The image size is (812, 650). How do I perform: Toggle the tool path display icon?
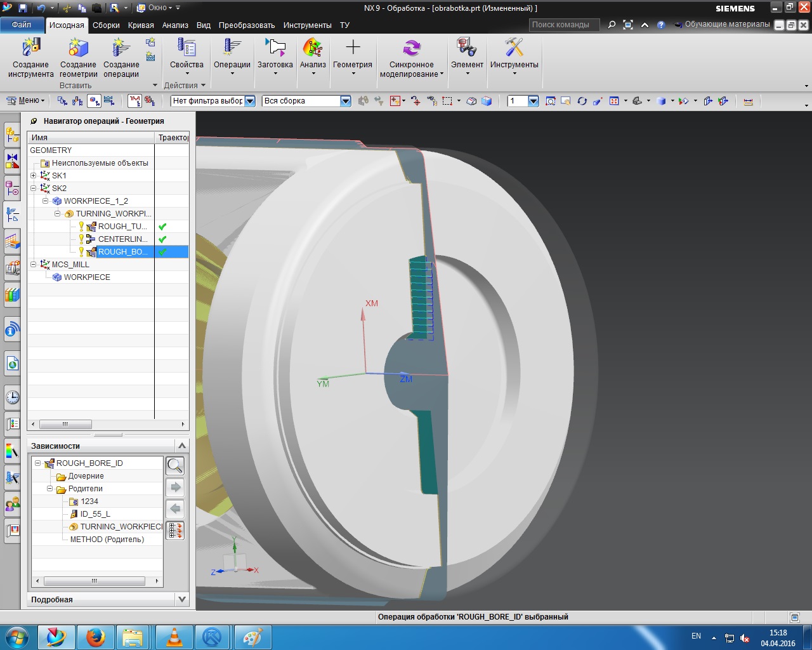click(x=134, y=101)
